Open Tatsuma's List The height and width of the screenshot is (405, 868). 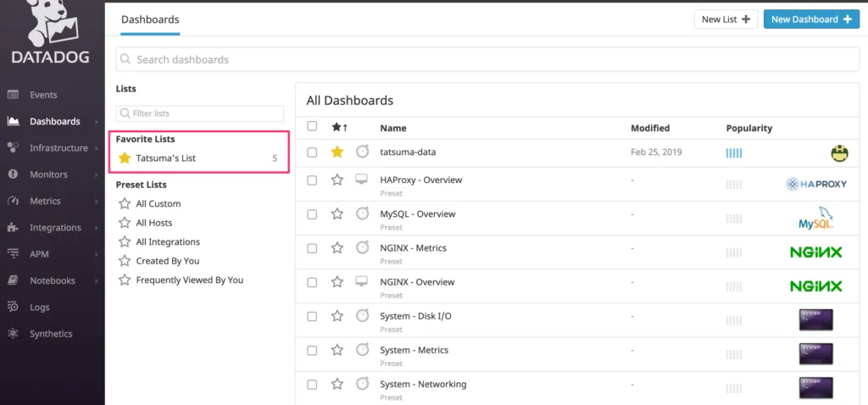click(166, 158)
